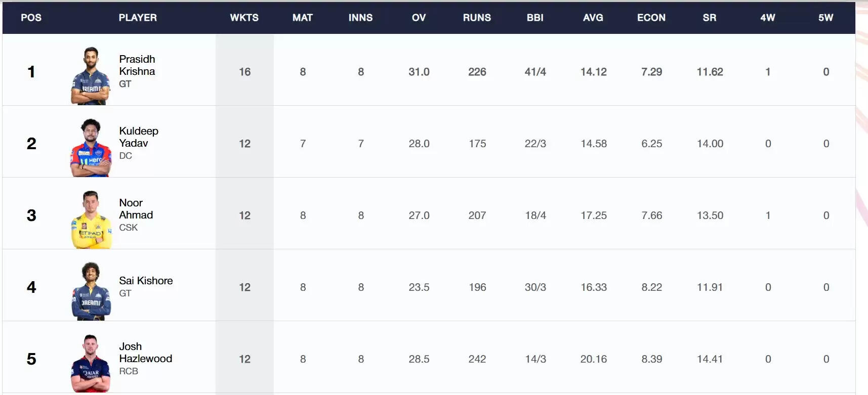Viewport: 868px width, 395px height.
Task: Sort by MAT column header
Action: [303, 18]
